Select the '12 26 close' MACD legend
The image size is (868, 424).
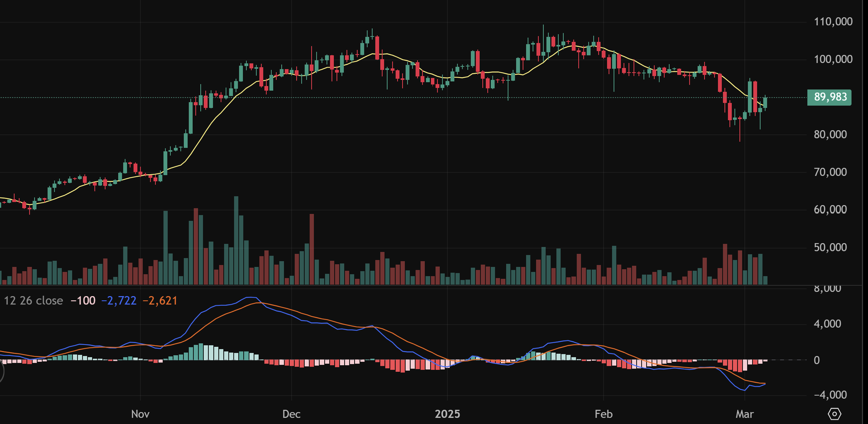[x=33, y=301]
